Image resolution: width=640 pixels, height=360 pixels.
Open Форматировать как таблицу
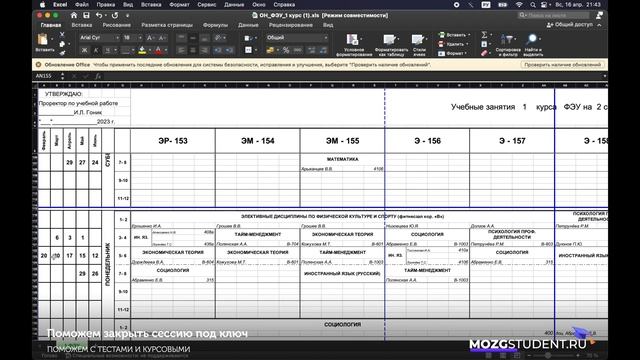click(391, 44)
